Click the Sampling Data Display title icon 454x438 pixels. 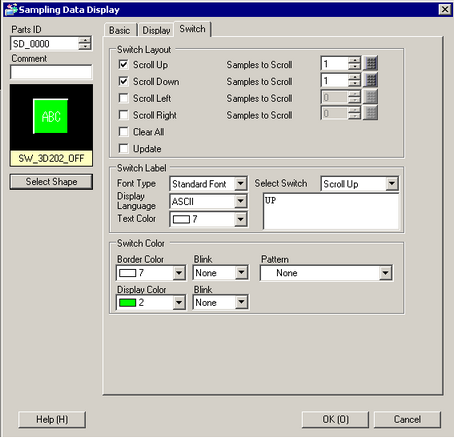pos(11,9)
